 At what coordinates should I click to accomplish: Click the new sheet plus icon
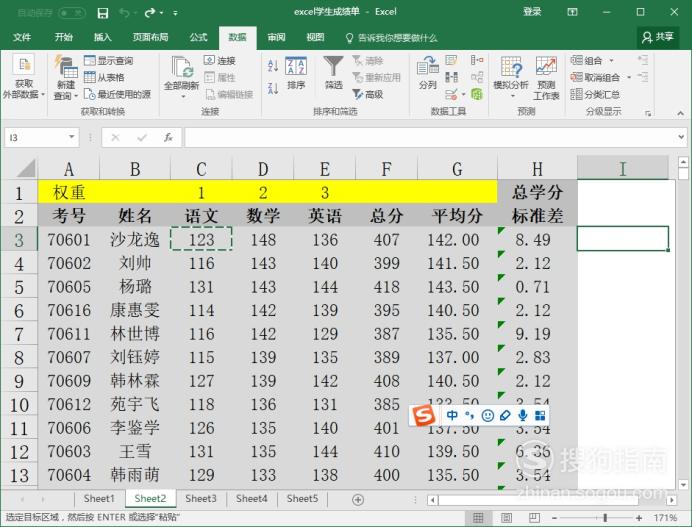tap(358, 500)
